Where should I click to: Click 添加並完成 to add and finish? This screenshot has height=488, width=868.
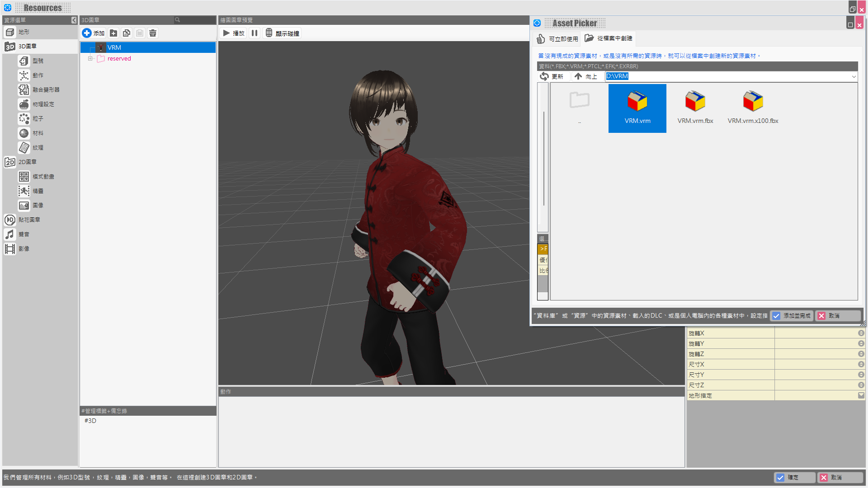(792, 316)
